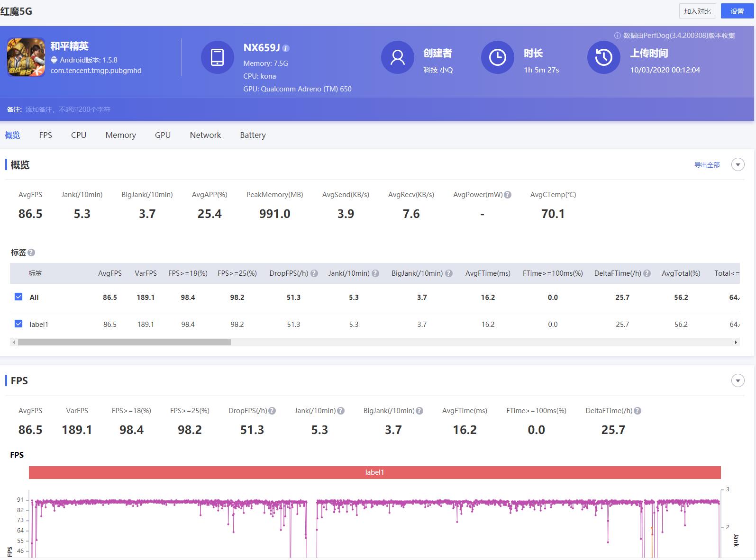756x560 pixels.
Task: Click the help icon beside DropFPS(/h) table column
Action: click(314, 273)
